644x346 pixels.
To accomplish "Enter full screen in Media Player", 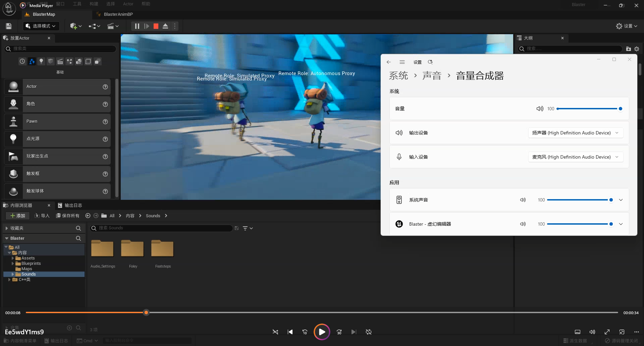I will pyautogui.click(x=607, y=332).
